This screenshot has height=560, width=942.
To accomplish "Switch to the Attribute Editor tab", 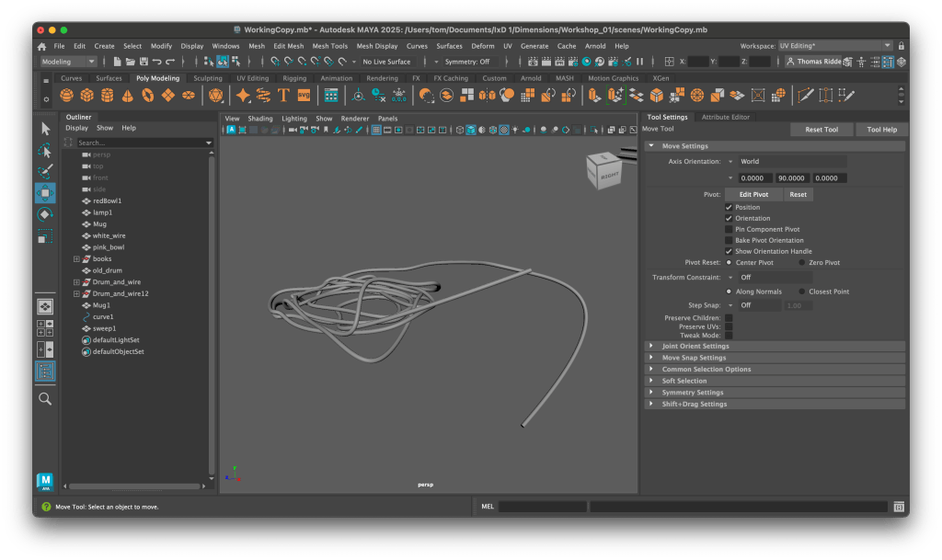I will pyautogui.click(x=725, y=117).
